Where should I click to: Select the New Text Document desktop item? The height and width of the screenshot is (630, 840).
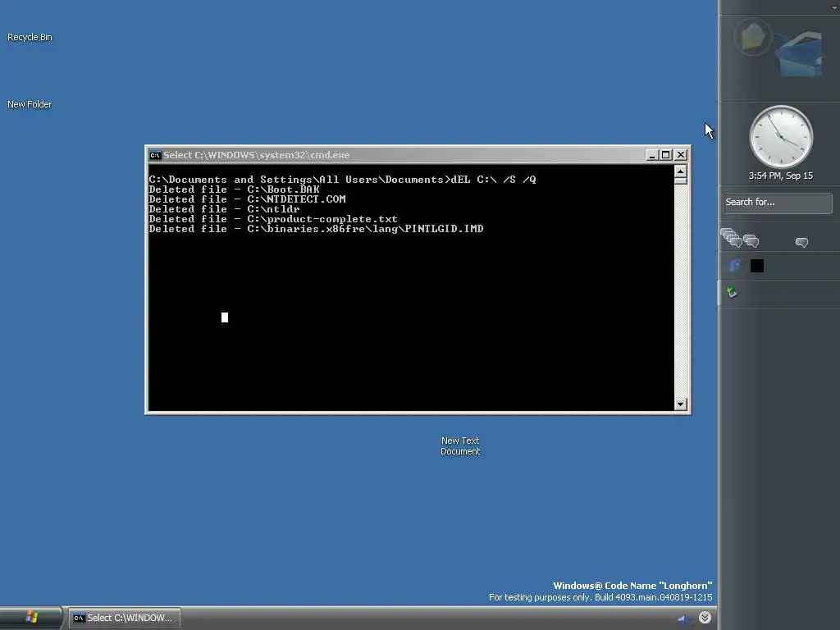pyautogui.click(x=460, y=445)
